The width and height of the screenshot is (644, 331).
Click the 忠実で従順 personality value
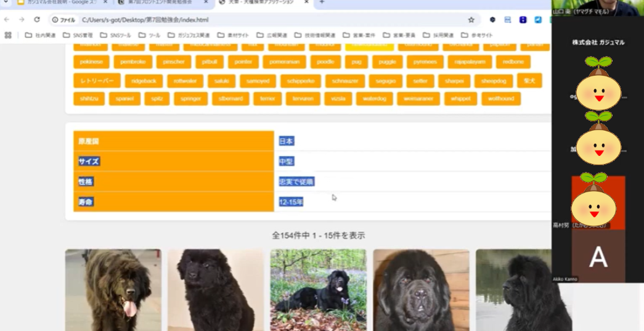[x=296, y=181]
